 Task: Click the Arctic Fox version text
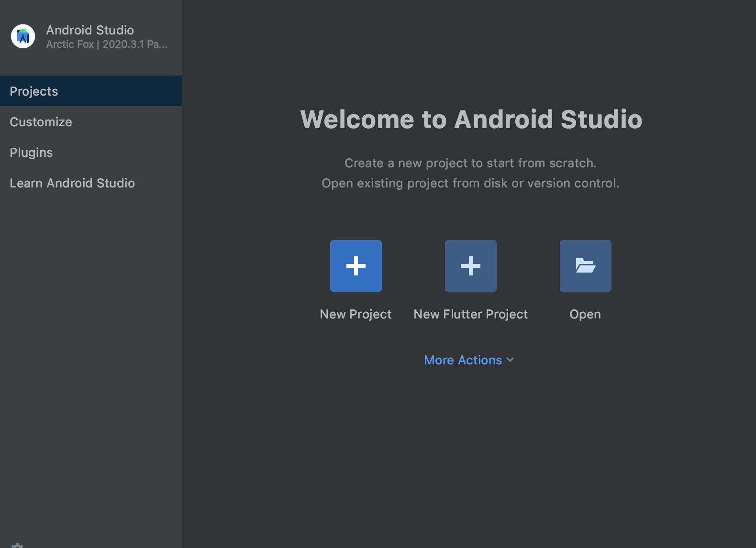coord(107,44)
